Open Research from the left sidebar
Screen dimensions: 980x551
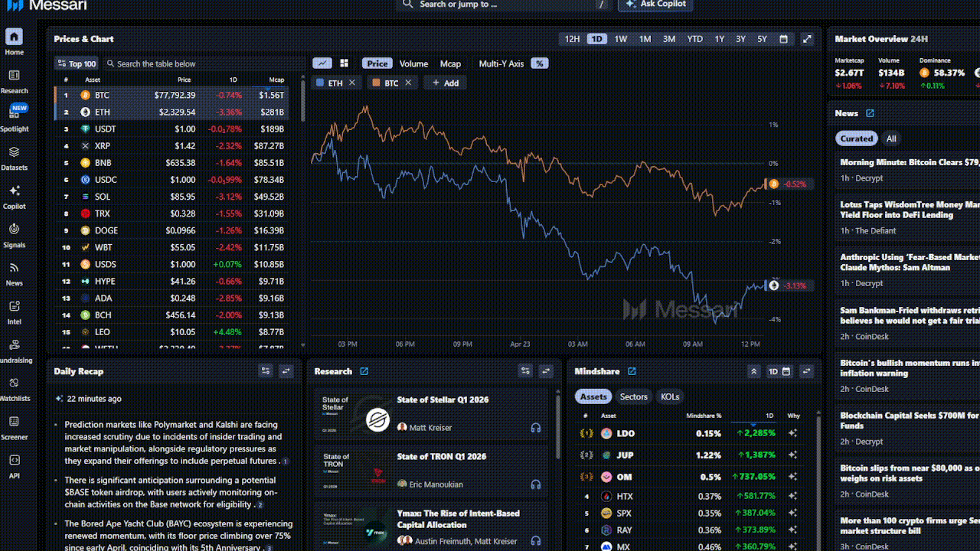tap(14, 81)
